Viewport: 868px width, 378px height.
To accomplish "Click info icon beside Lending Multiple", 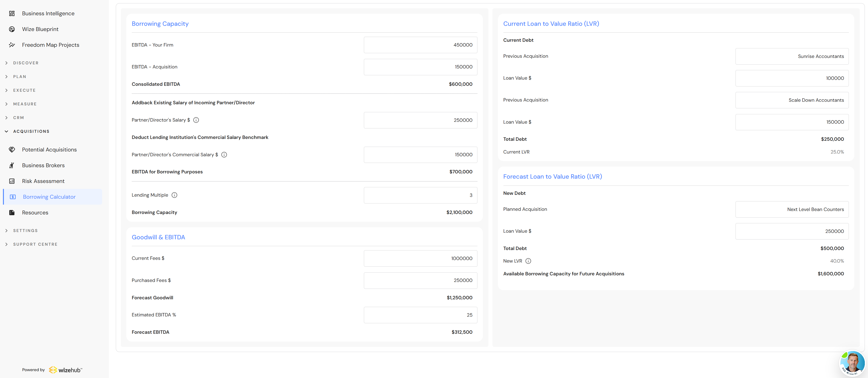I will pyautogui.click(x=174, y=195).
